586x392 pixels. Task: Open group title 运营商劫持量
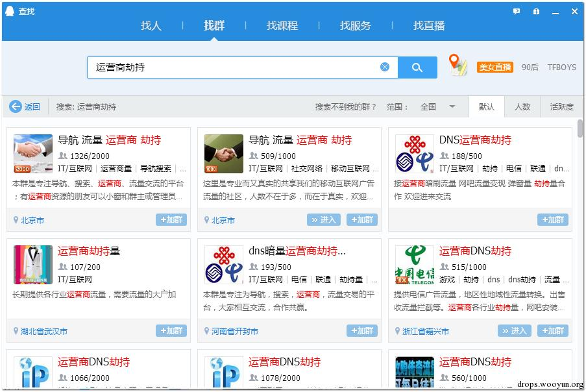(88, 251)
